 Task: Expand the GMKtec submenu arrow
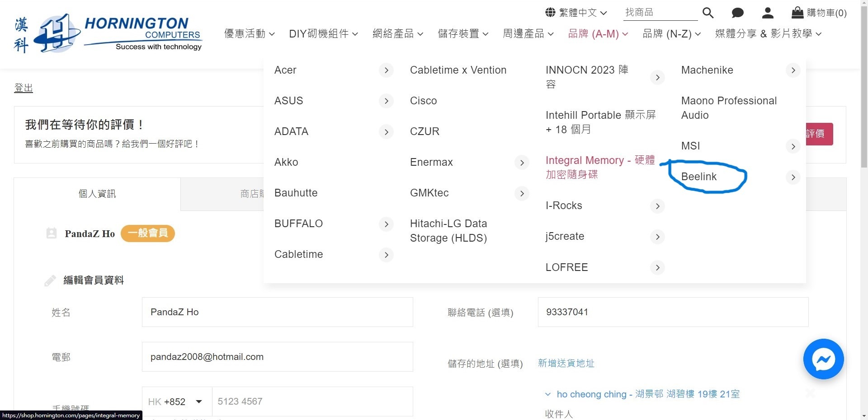(x=522, y=193)
